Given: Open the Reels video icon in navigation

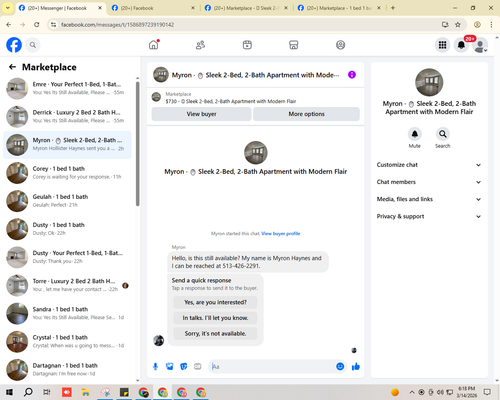Looking at the screenshot, I should [247, 45].
